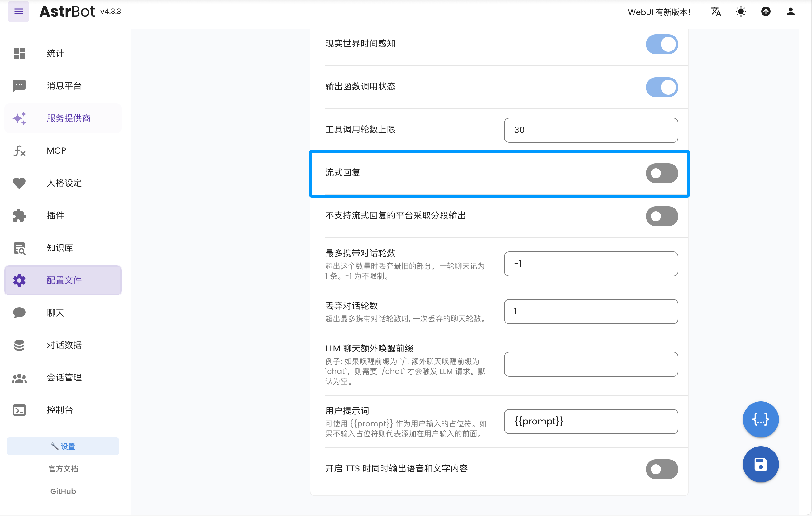Image resolution: width=812 pixels, height=516 pixels.
Task: Turn off 输出函数调用状态 switch
Action: (662, 87)
